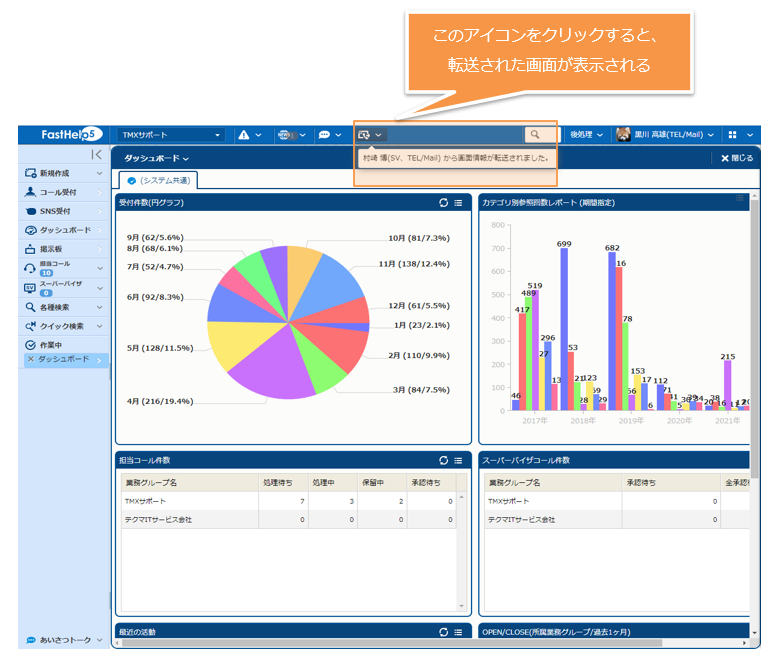
Task: Click the purple 4月 pie slice
Action: (270, 372)
